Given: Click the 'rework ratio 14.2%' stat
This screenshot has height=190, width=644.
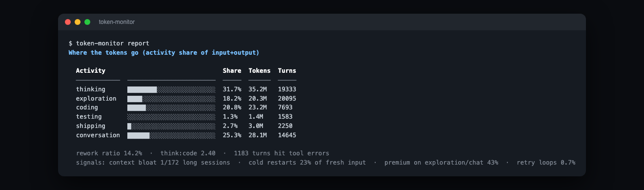Looking at the screenshot, I should pos(109,153).
